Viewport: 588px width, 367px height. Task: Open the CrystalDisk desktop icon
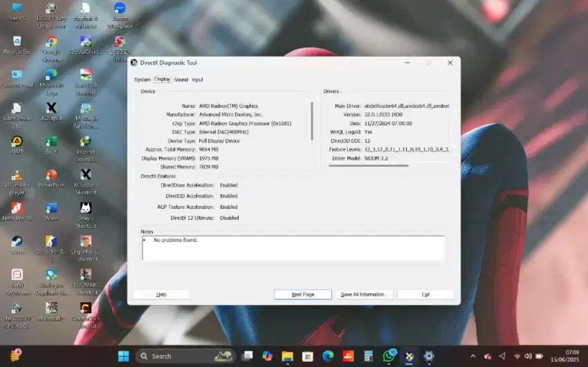click(86, 45)
